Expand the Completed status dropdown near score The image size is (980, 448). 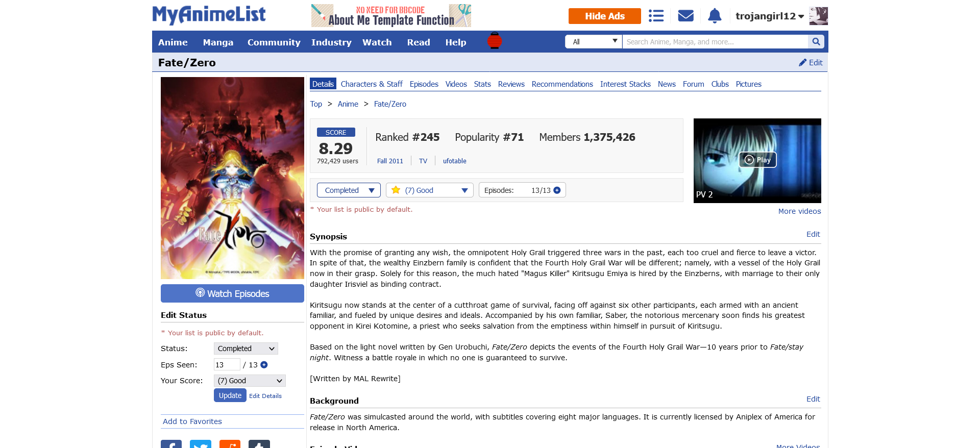click(349, 190)
